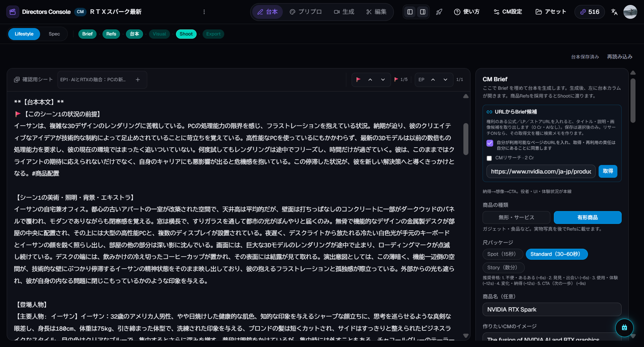Click the 取得 fetch button

[608, 171]
